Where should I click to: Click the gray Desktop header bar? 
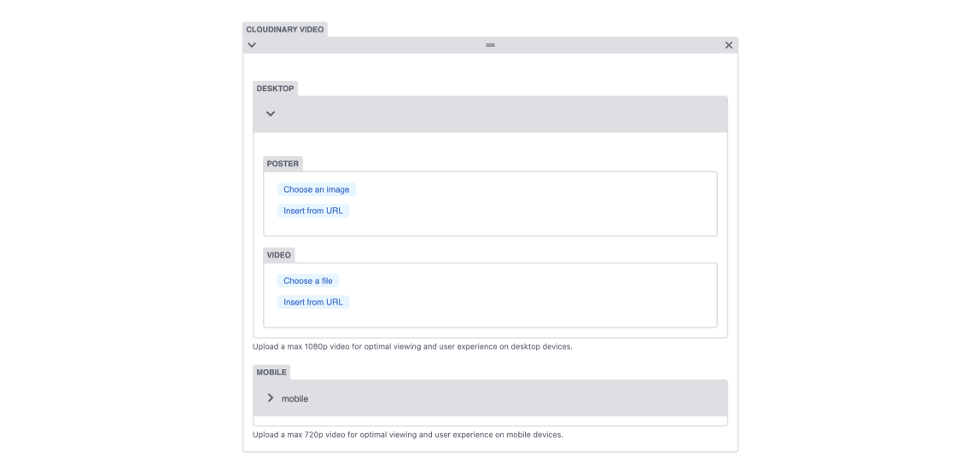[491, 114]
